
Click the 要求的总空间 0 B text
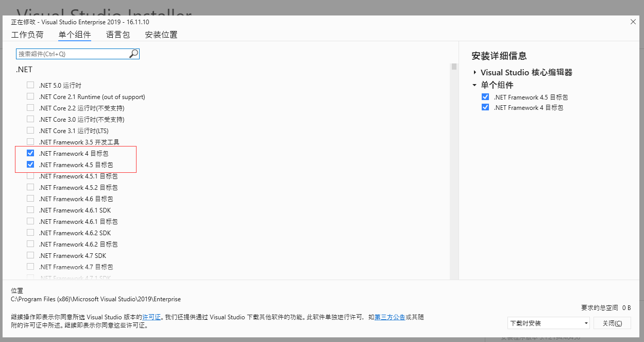point(606,307)
